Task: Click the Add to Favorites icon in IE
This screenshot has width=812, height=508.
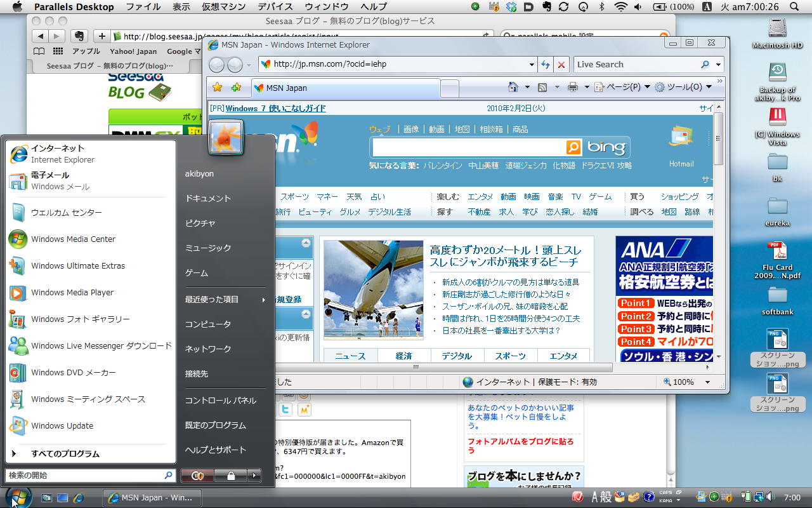Action: tap(236, 87)
